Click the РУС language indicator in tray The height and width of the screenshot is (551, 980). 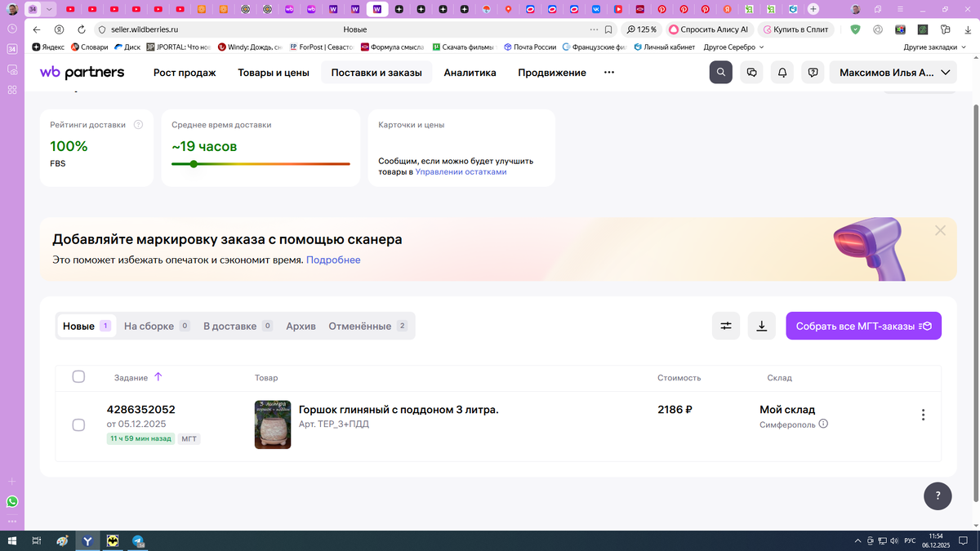pyautogui.click(x=910, y=540)
